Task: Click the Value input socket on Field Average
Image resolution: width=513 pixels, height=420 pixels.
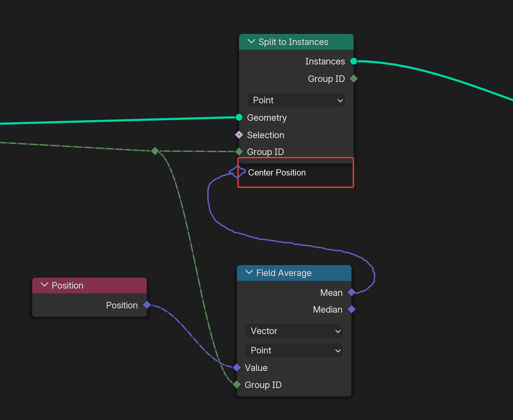Action: 237,367
